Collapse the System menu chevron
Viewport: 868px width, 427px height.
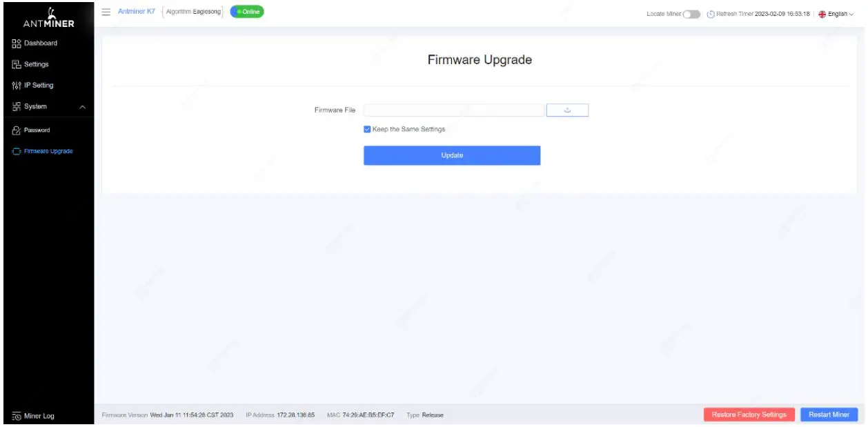83,107
